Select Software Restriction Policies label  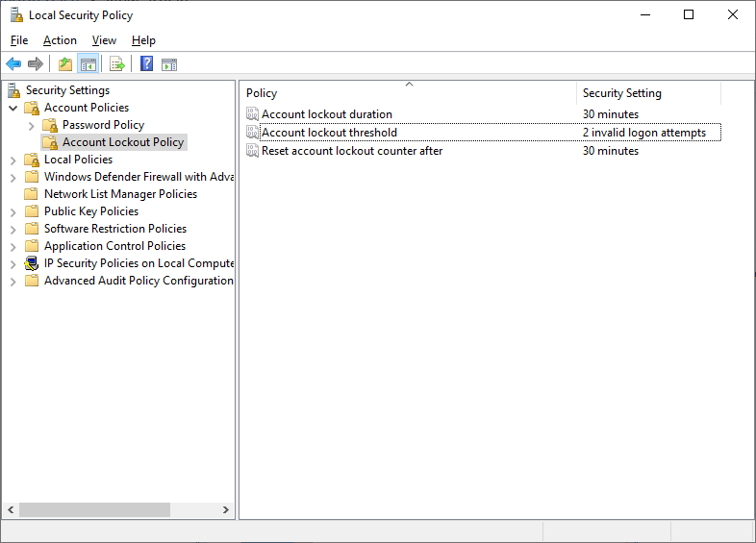(x=115, y=229)
